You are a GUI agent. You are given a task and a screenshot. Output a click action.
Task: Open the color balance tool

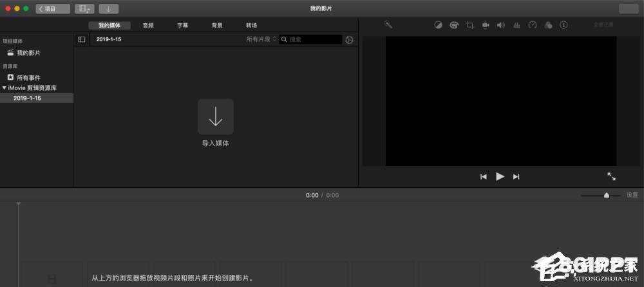(438, 25)
